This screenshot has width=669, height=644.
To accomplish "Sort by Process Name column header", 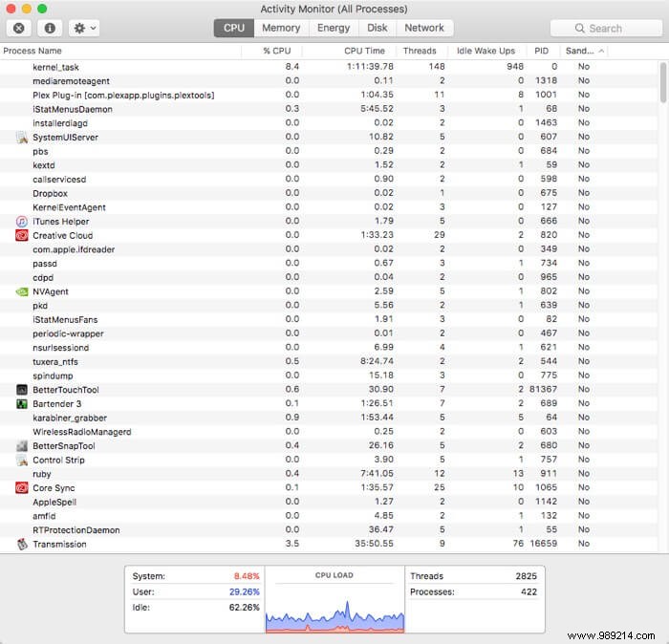I will pos(120,51).
